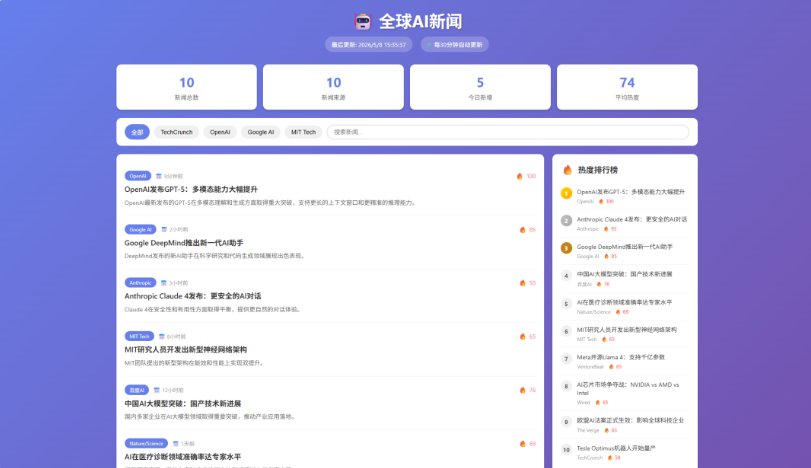
Task: Filter news by MIT Tech
Action: click(303, 132)
